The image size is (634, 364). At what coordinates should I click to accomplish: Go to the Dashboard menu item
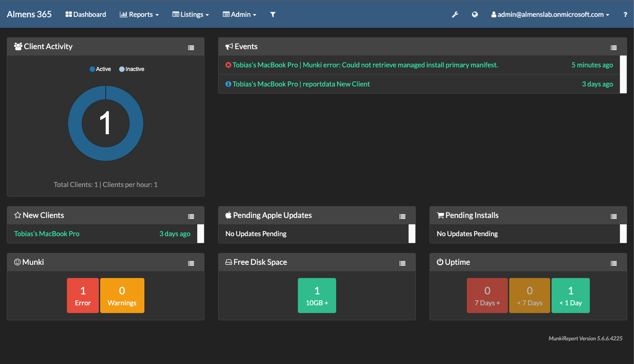86,15
